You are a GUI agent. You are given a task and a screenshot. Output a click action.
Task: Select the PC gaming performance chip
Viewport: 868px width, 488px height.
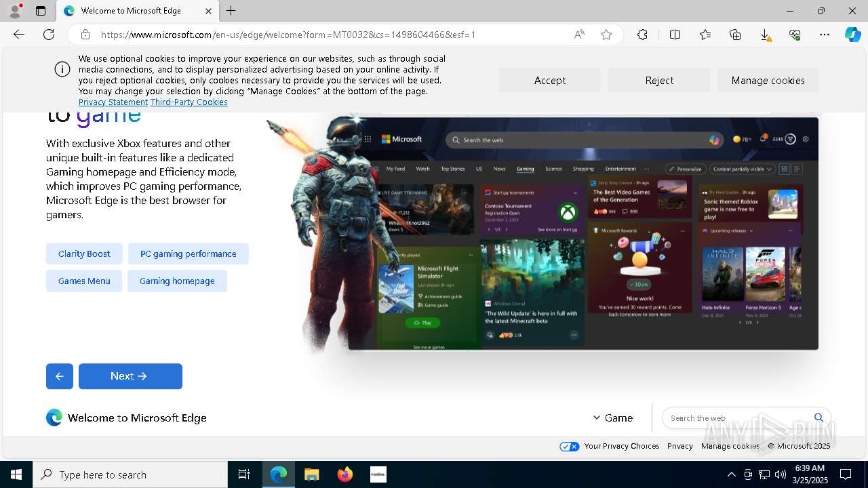[x=189, y=253]
